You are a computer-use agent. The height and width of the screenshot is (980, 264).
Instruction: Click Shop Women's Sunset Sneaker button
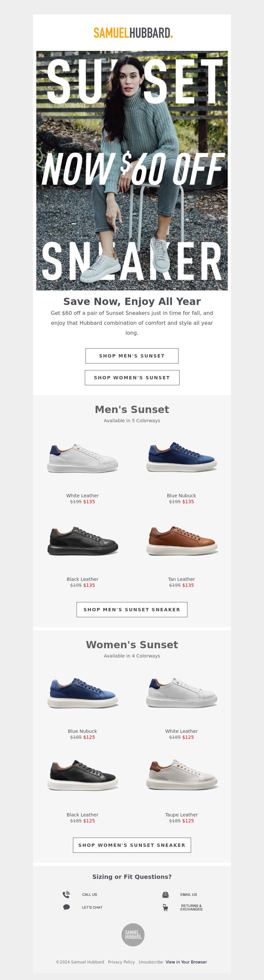[132, 845]
